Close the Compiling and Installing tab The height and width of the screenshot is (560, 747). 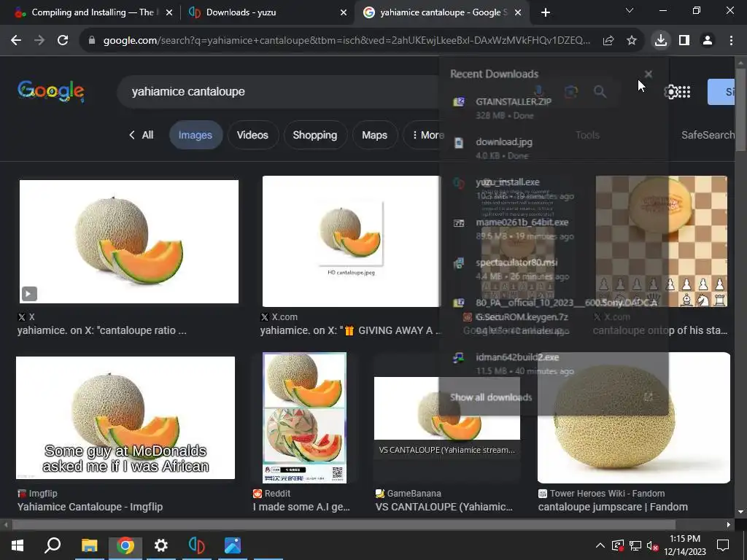(169, 12)
